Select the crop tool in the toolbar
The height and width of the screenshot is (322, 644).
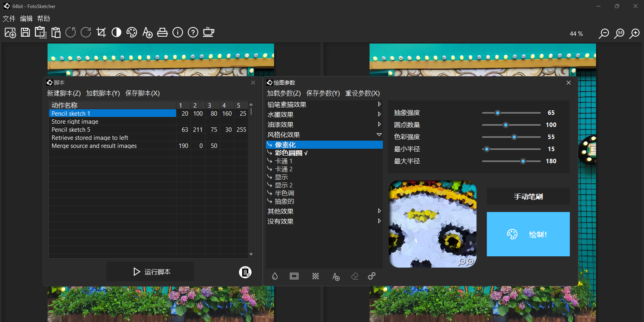[101, 33]
